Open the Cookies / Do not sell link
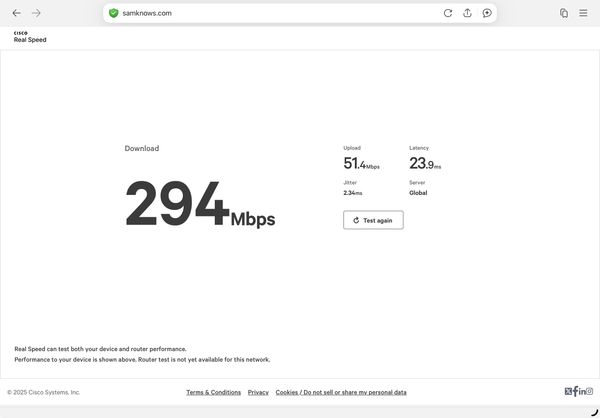600x418 pixels. 341,392
